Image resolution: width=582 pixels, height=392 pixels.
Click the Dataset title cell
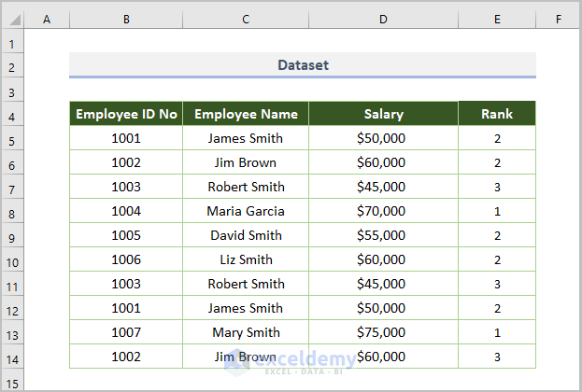point(303,65)
